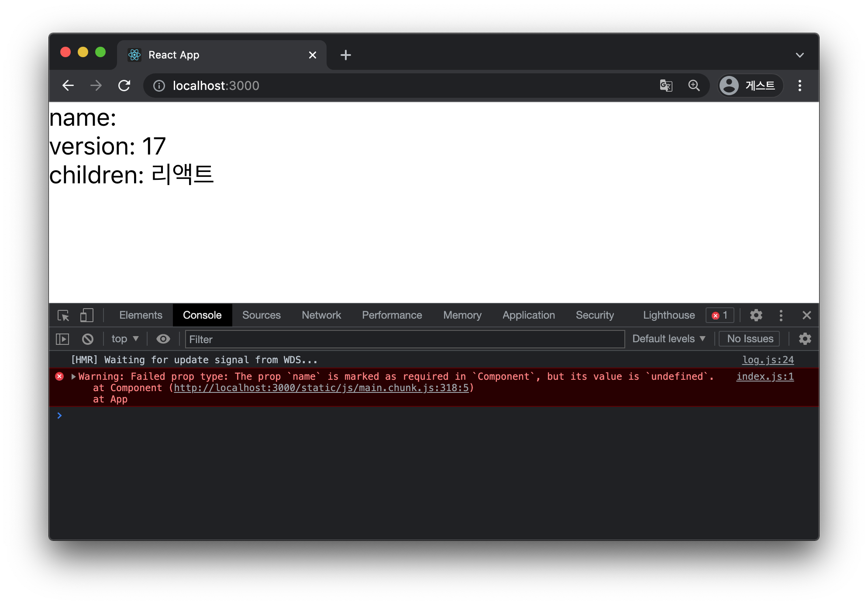
Task: Click the zoom magnifier icon in address bar
Action: click(x=694, y=86)
